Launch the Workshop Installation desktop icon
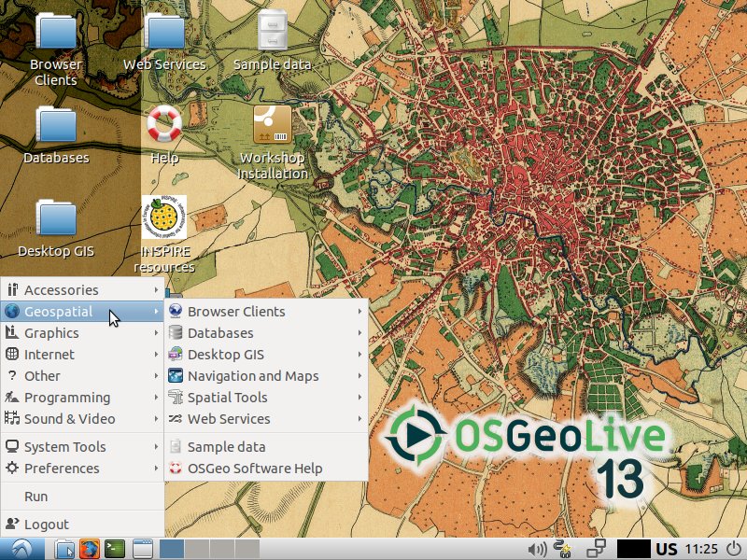 click(272, 124)
